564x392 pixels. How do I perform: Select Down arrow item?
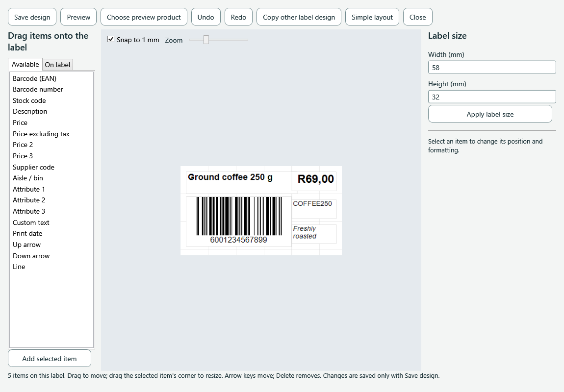click(x=51, y=256)
